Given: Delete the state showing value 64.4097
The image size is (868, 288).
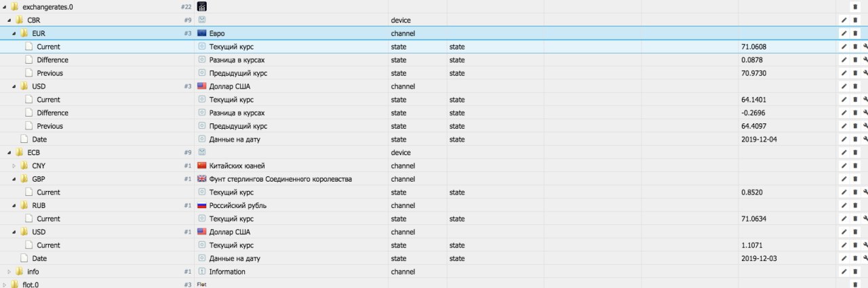Looking at the screenshot, I should point(855,126).
